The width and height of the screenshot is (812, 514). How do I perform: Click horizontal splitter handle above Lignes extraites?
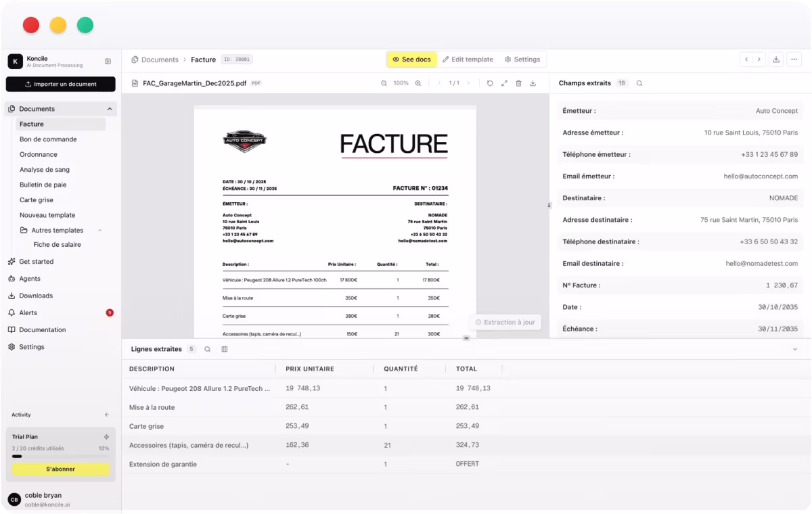coord(466,337)
